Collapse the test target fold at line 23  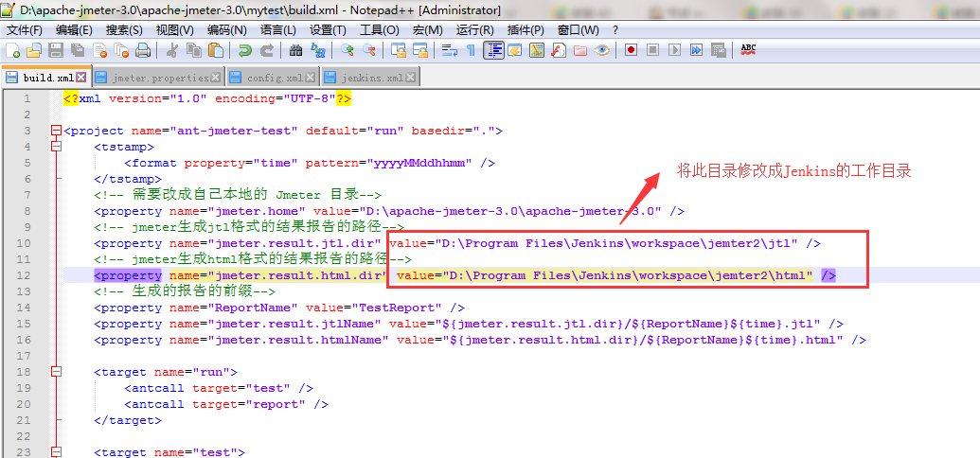pyautogui.click(x=56, y=452)
